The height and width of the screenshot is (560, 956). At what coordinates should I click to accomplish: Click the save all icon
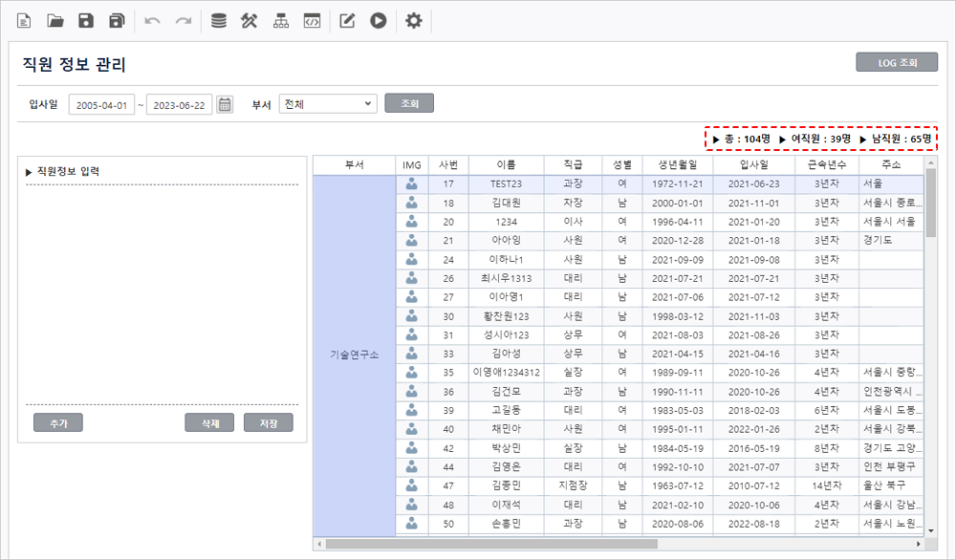click(x=117, y=21)
